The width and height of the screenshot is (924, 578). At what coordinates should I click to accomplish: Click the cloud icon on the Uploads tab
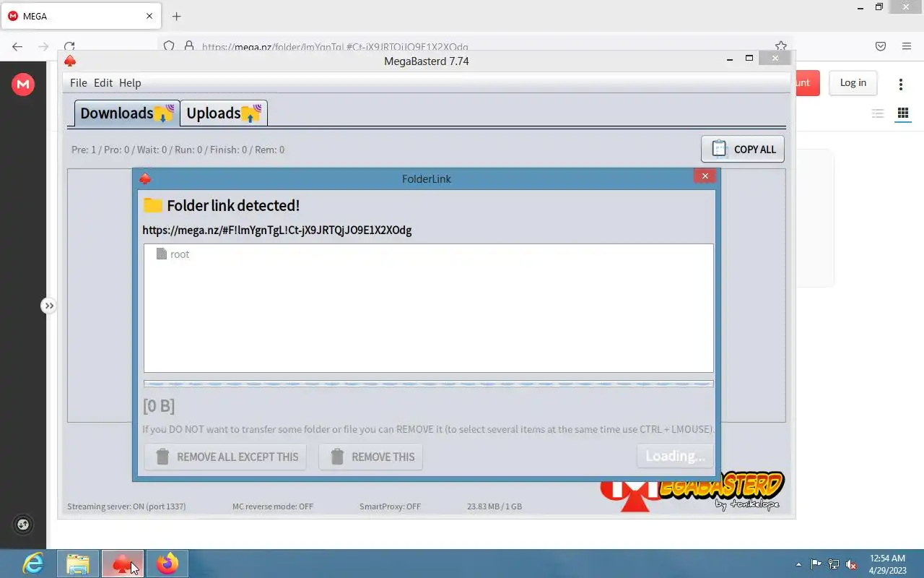point(250,113)
